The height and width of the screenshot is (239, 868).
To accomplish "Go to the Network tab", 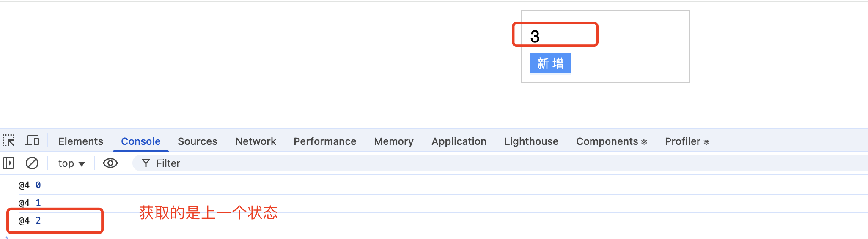I will pyautogui.click(x=255, y=141).
